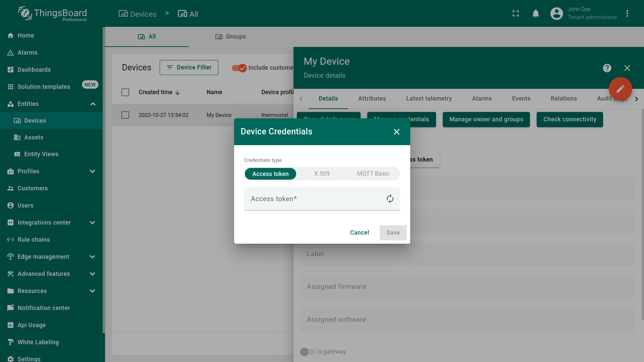This screenshot has height=362, width=644.
Task: Click the Rule chains sidebar icon
Action: tap(10, 240)
